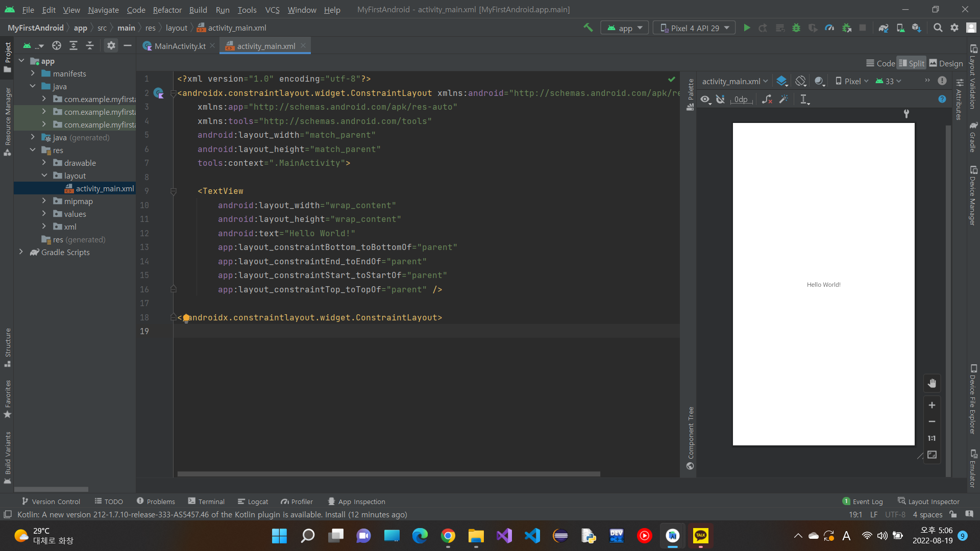This screenshot has width=980, height=551.
Task: Toggle autoconnect to parent magnet icon
Action: 720,99
